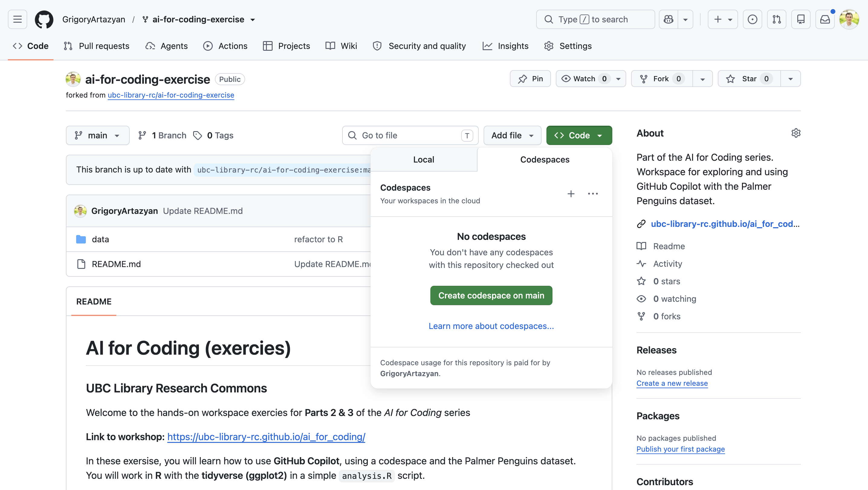Click Create codespace on main button
This screenshot has width=868, height=490.
click(x=491, y=295)
